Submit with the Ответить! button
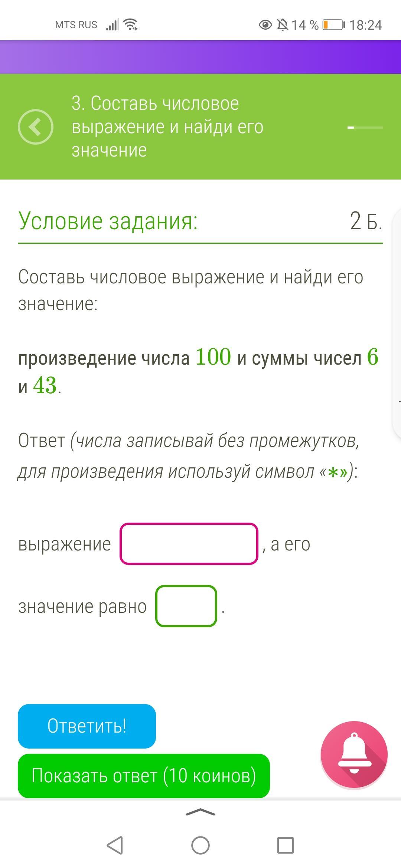401x868 pixels. [x=87, y=726]
